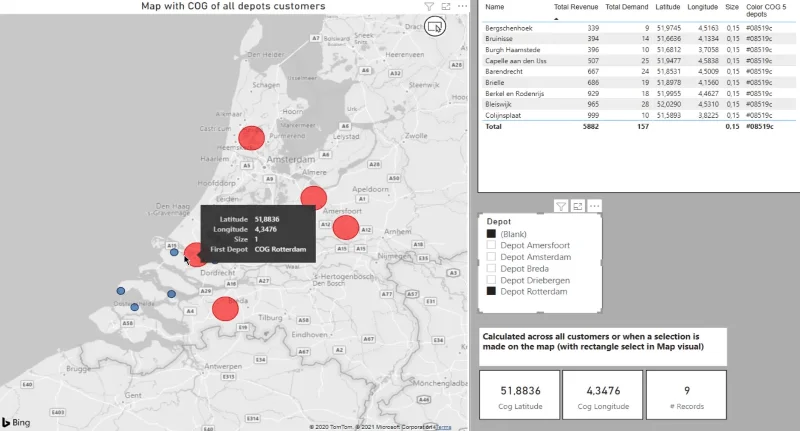This screenshot has width=800, height=431.
Task: Click the Cog Longitude card showing 4,3476
Action: (603, 395)
